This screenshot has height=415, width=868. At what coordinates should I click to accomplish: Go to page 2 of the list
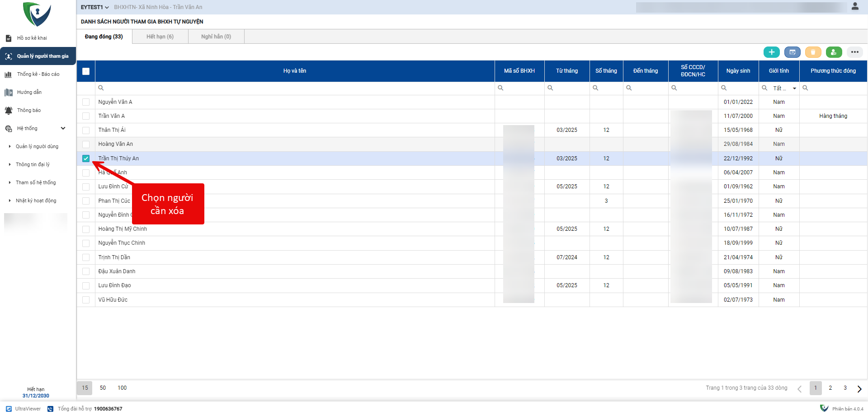pos(830,388)
